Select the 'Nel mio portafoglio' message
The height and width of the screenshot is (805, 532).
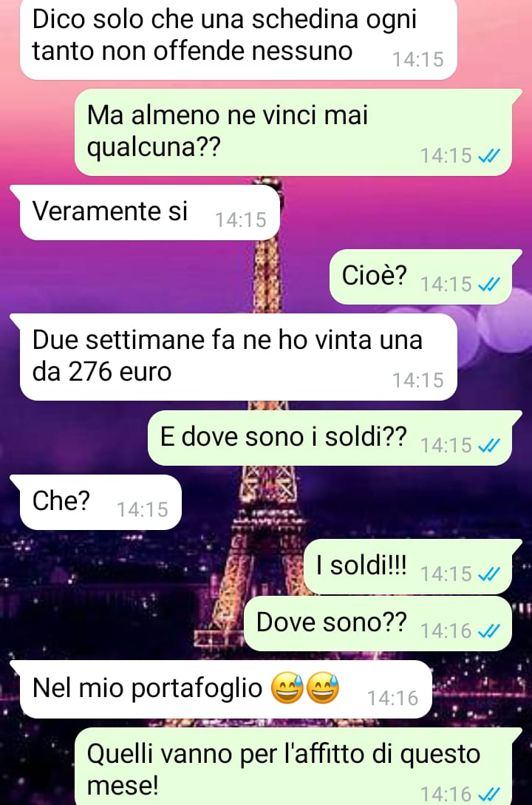click(x=225, y=690)
